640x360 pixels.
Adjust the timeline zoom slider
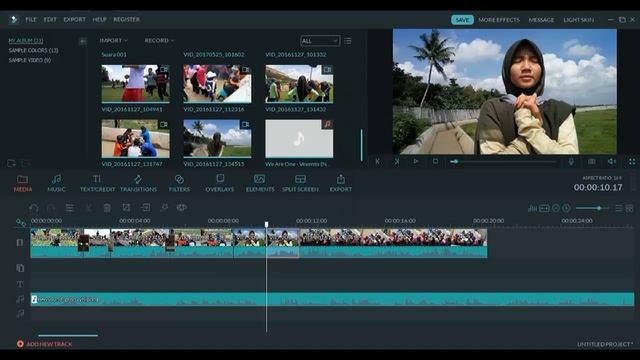[x=592, y=208]
